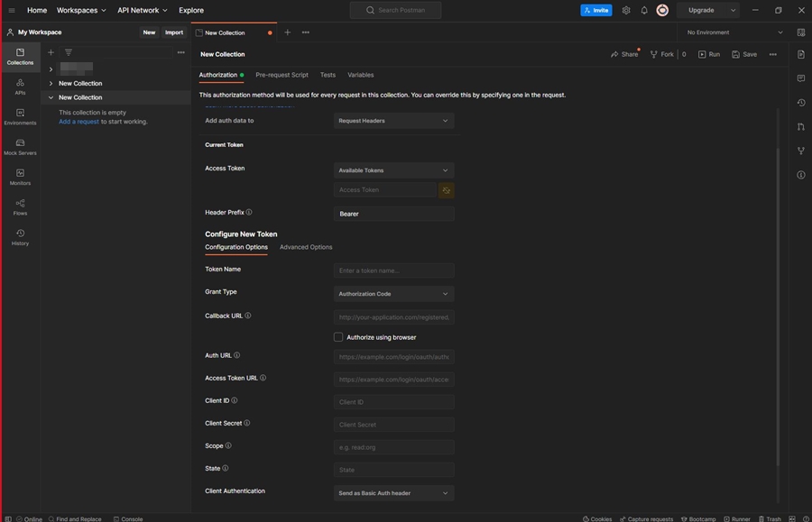Open the Grant Type dropdown
Screen dimensions: 812x522
coord(393,294)
